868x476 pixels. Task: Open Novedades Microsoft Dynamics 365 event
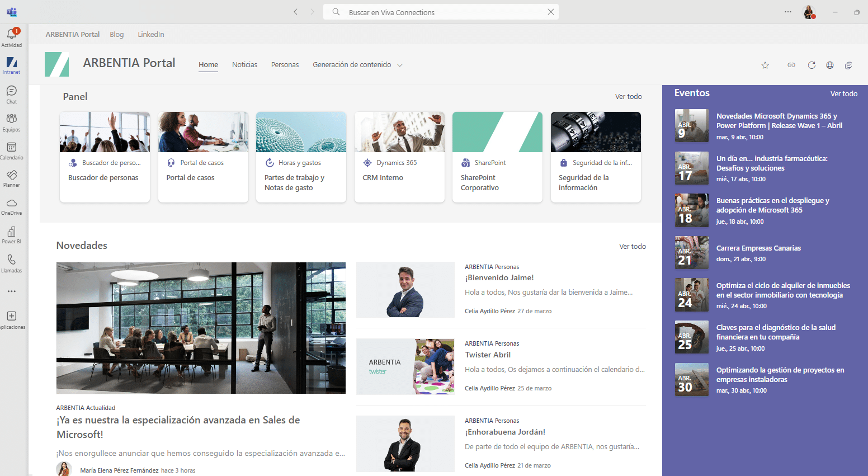[x=779, y=121]
